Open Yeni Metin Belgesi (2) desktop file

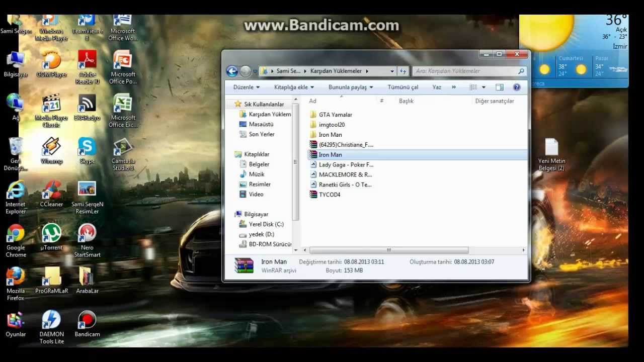tap(551, 154)
